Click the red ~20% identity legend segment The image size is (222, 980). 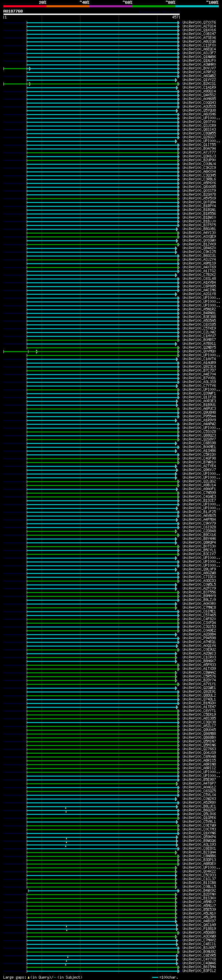point(25,6)
